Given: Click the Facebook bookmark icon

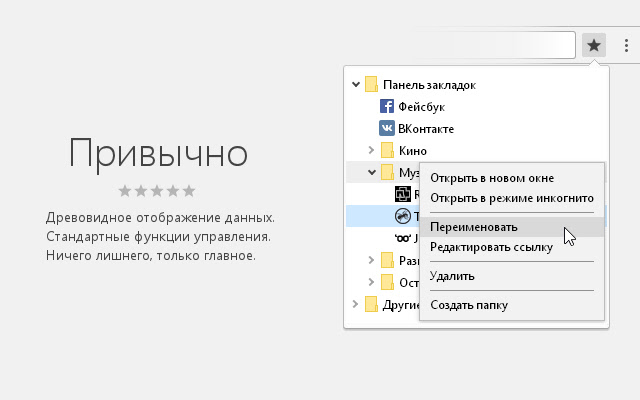Looking at the screenshot, I should click(x=387, y=106).
